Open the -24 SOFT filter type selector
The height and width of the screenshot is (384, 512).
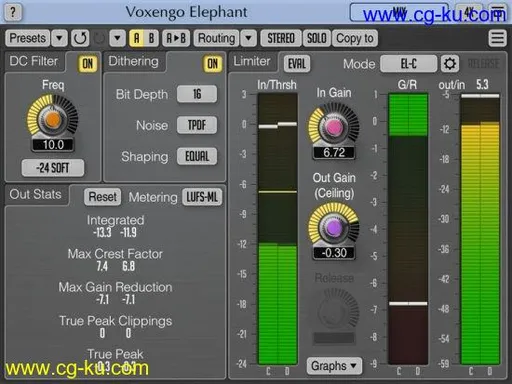tap(53, 168)
